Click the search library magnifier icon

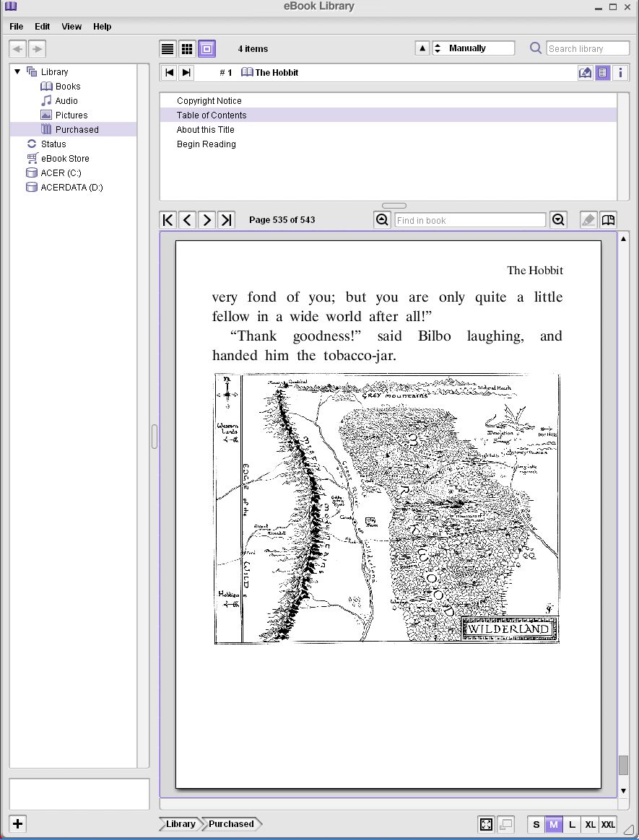535,48
